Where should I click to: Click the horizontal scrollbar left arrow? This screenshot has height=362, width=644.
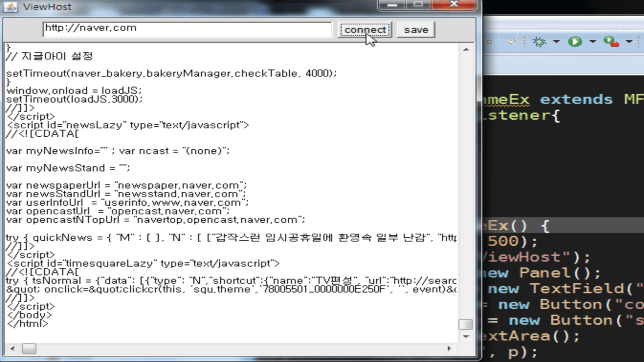12,348
